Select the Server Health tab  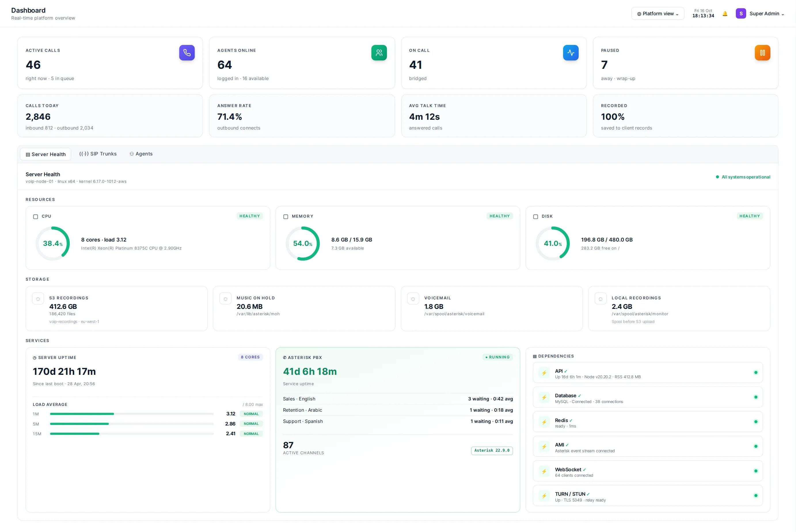[x=45, y=154]
